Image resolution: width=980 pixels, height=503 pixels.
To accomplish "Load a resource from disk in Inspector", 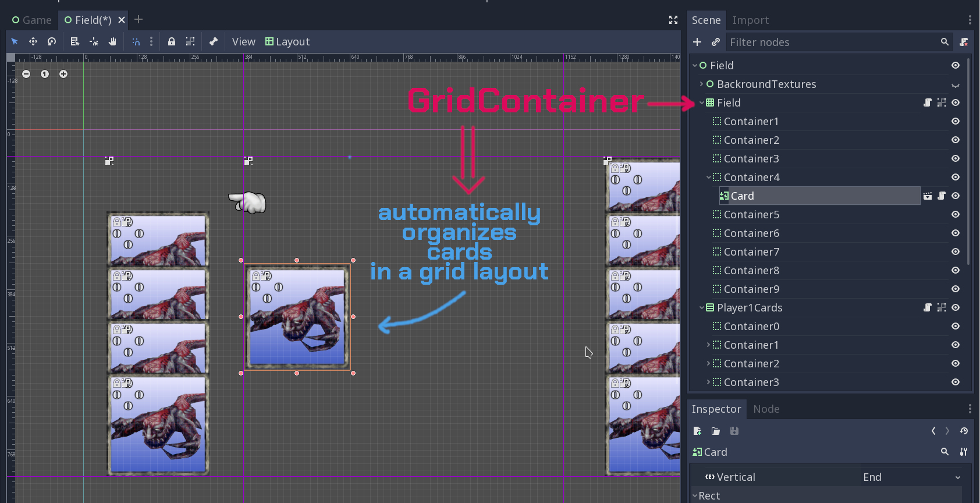I will pos(716,431).
